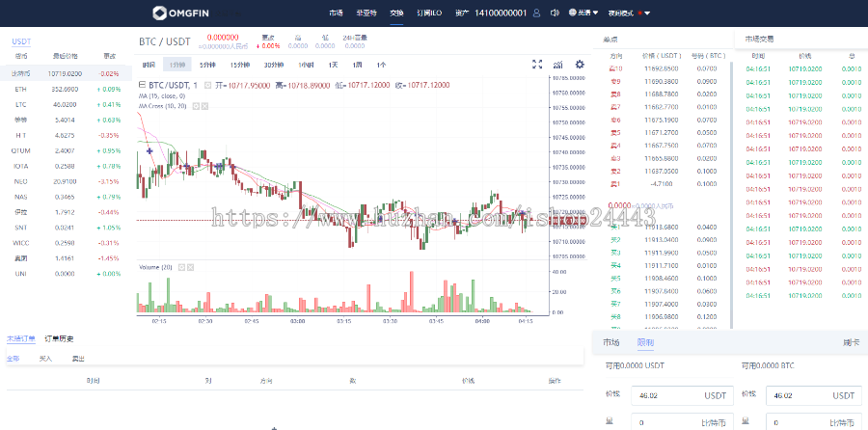The width and height of the screenshot is (868, 430).
Task: Click buy order price 11913.6800
Action: (661, 227)
